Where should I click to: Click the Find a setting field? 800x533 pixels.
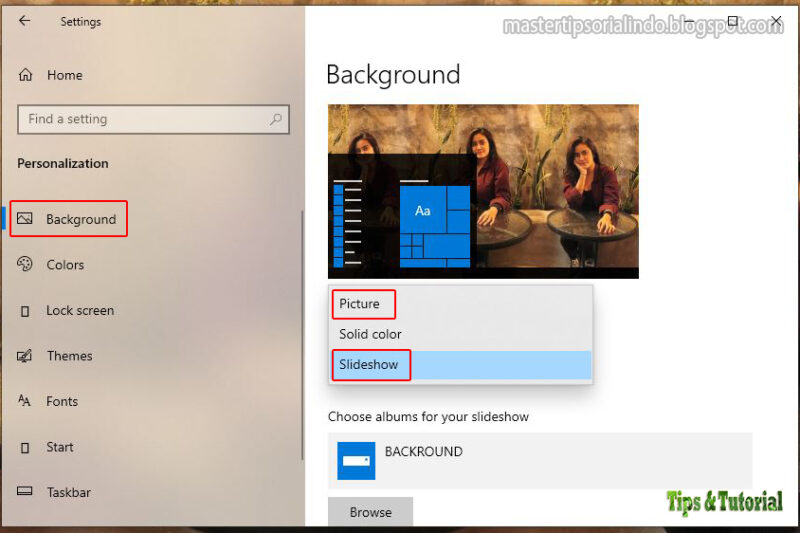153,119
